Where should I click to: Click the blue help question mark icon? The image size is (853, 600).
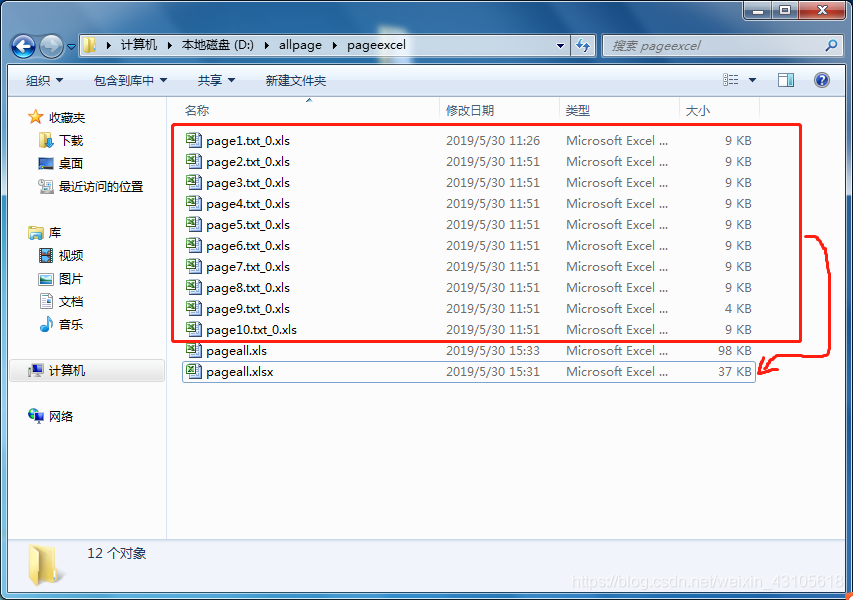click(x=821, y=81)
